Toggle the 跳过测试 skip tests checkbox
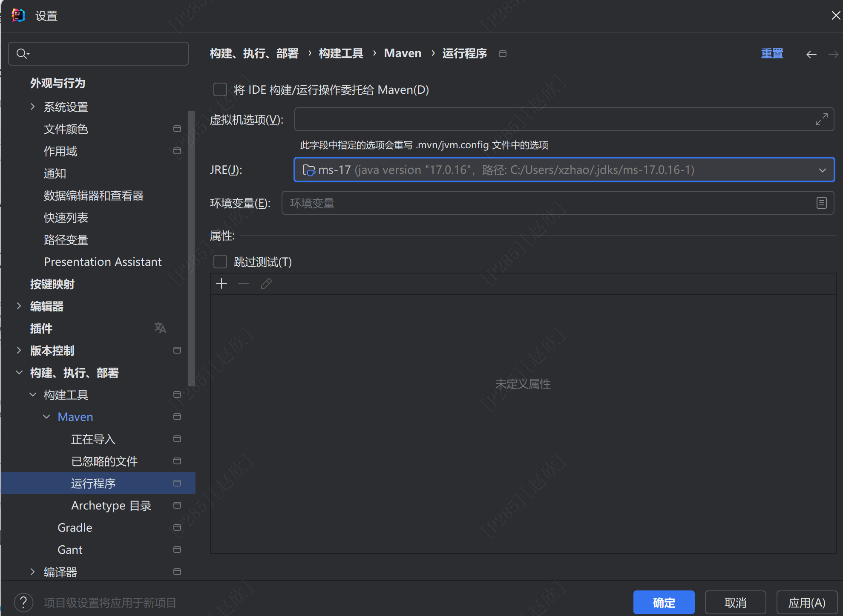The width and height of the screenshot is (843, 616). (220, 262)
